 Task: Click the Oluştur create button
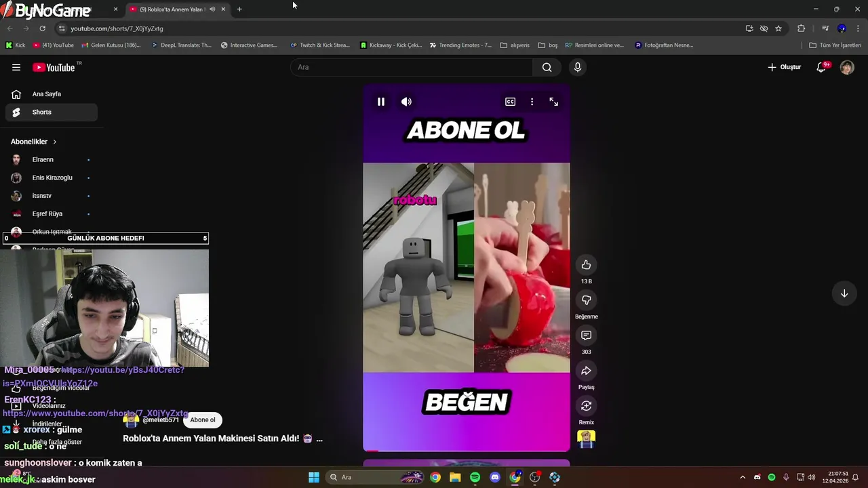(x=785, y=67)
